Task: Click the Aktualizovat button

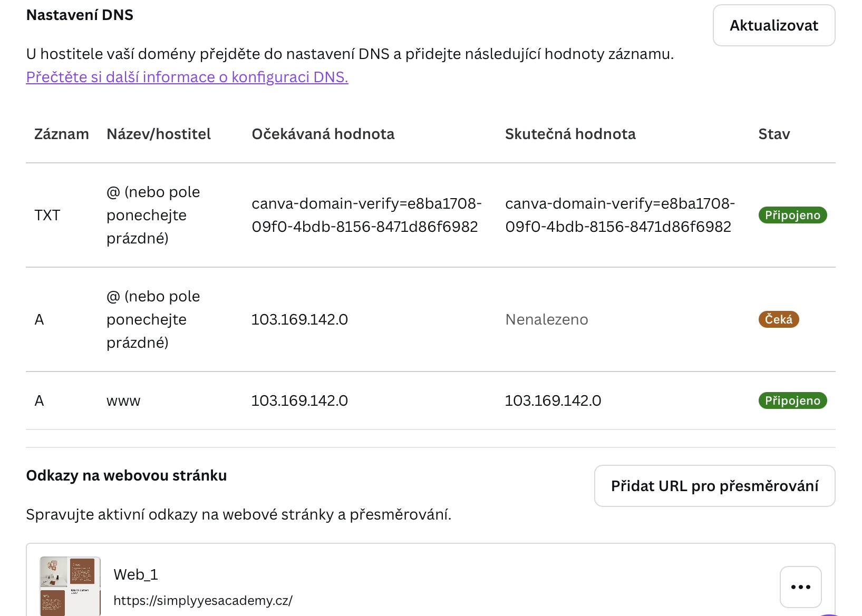Action: coord(773,25)
